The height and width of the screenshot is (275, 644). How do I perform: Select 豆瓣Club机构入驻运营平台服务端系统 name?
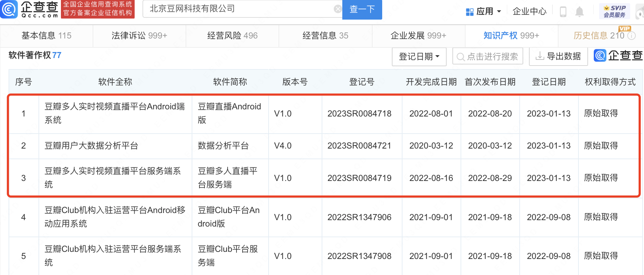113,256
